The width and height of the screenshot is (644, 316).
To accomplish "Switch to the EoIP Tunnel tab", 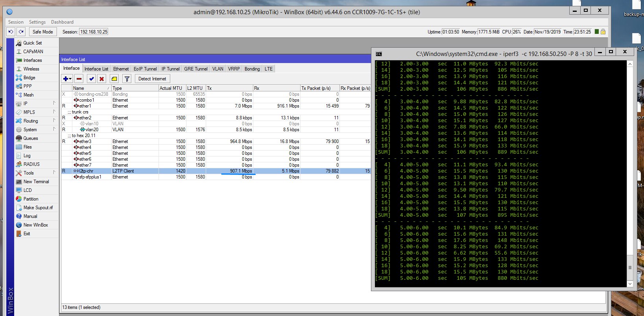I will pyautogui.click(x=145, y=69).
